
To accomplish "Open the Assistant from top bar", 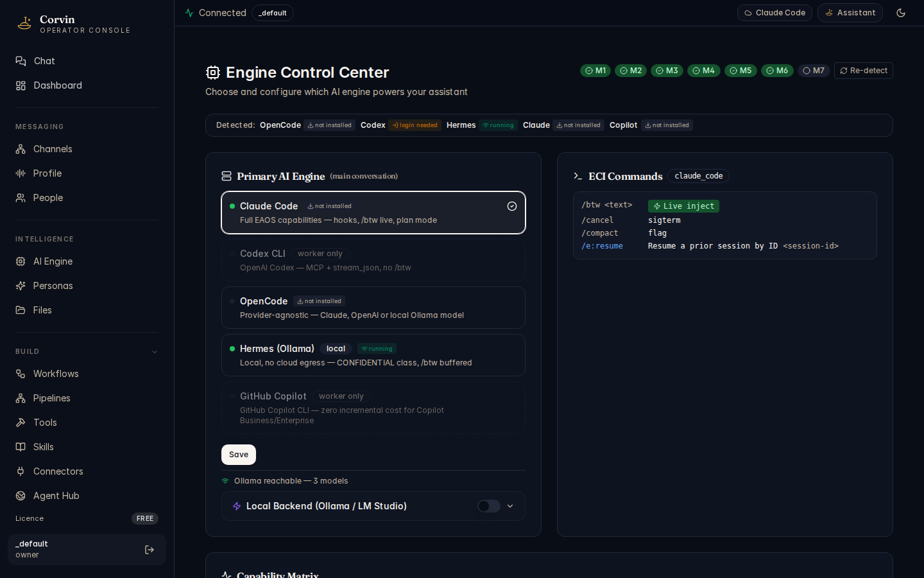I will (x=850, y=13).
